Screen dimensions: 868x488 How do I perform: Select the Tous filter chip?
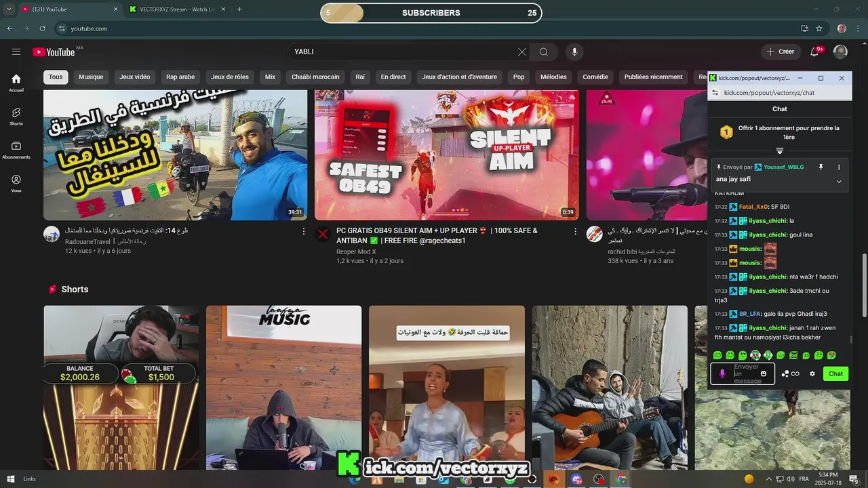click(x=56, y=77)
